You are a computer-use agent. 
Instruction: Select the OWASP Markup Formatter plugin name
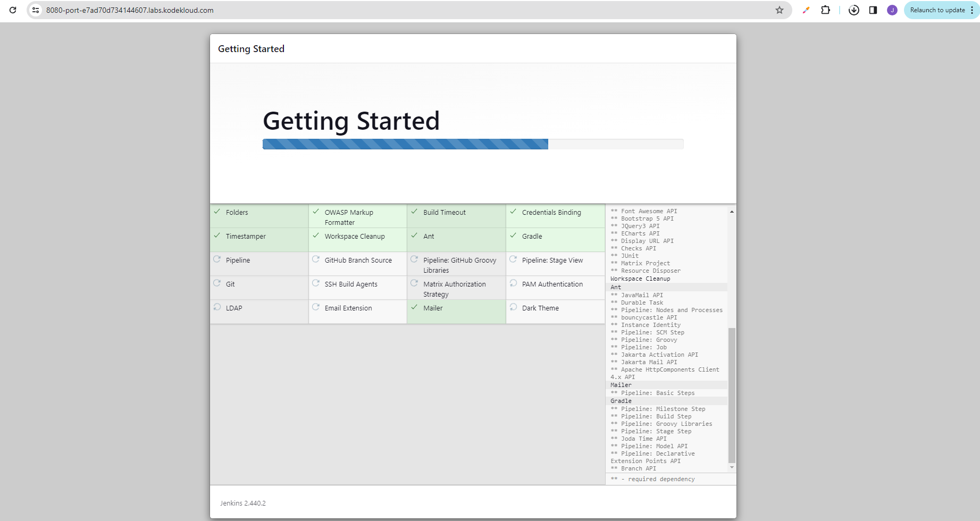click(x=349, y=217)
